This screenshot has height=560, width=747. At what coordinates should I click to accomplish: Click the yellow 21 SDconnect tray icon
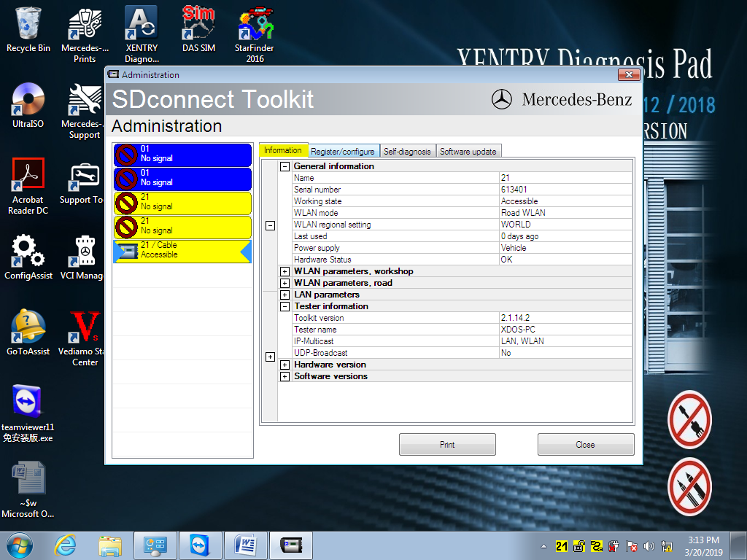(562, 546)
